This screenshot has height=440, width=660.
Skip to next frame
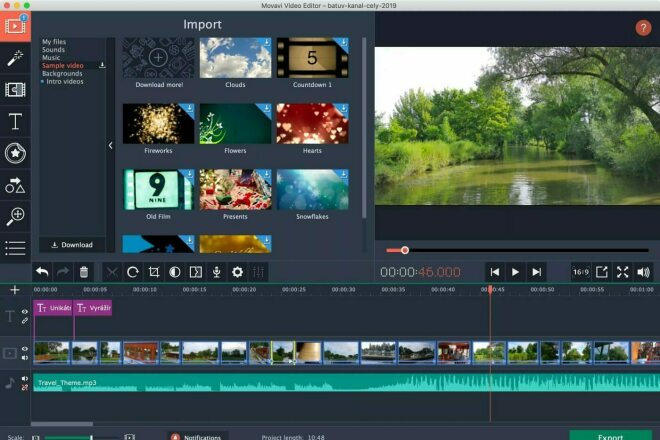[536, 272]
